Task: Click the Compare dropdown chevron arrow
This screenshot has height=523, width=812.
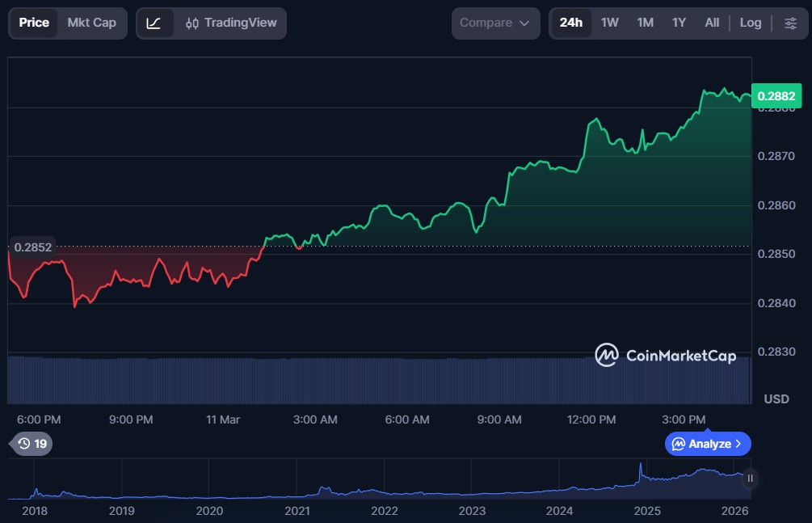Action: 524,23
